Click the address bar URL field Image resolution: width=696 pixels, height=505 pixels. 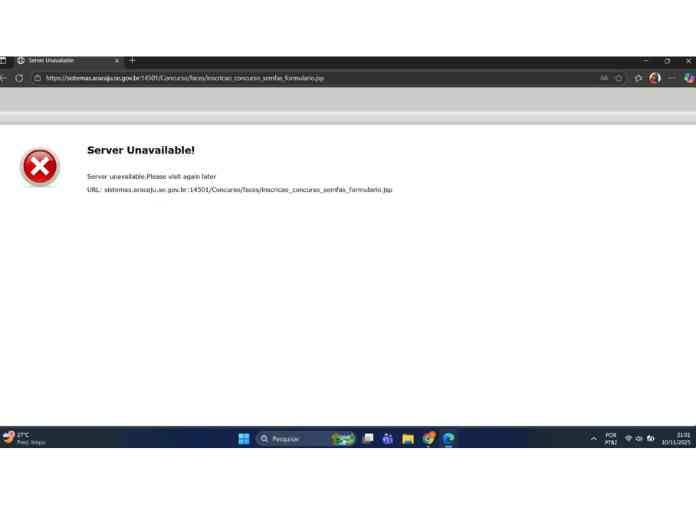tap(300, 78)
